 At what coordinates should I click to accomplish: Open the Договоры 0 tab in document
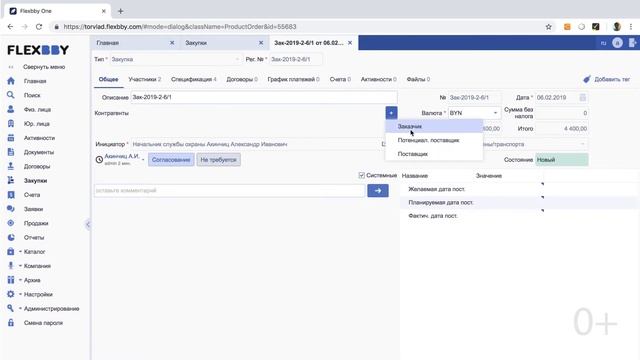tap(242, 79)
